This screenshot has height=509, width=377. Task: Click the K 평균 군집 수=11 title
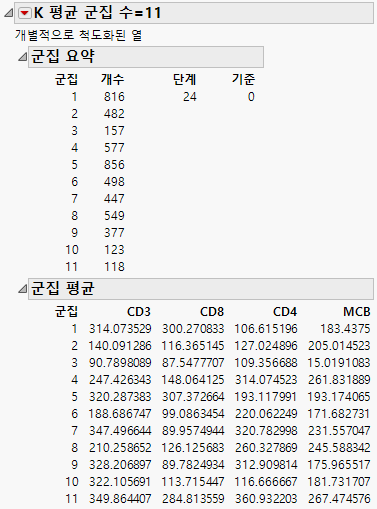coord(98,13)
